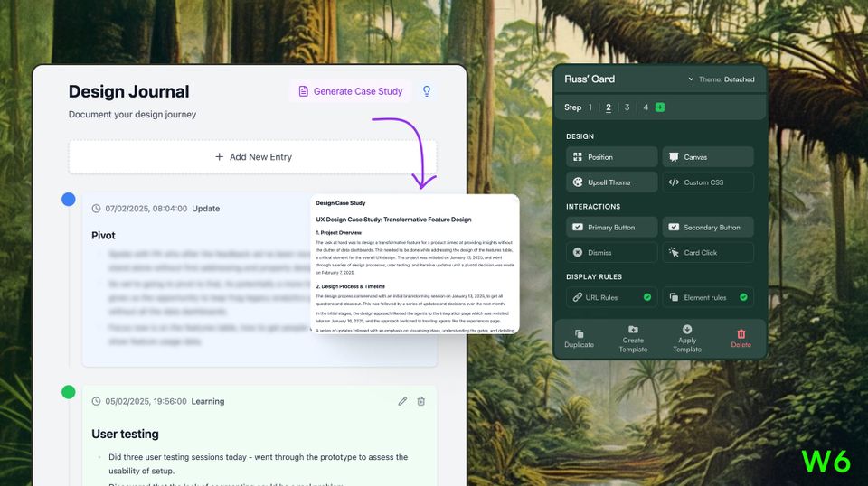Click '2. Design Process & Timeline' heading

click(351, 286)
